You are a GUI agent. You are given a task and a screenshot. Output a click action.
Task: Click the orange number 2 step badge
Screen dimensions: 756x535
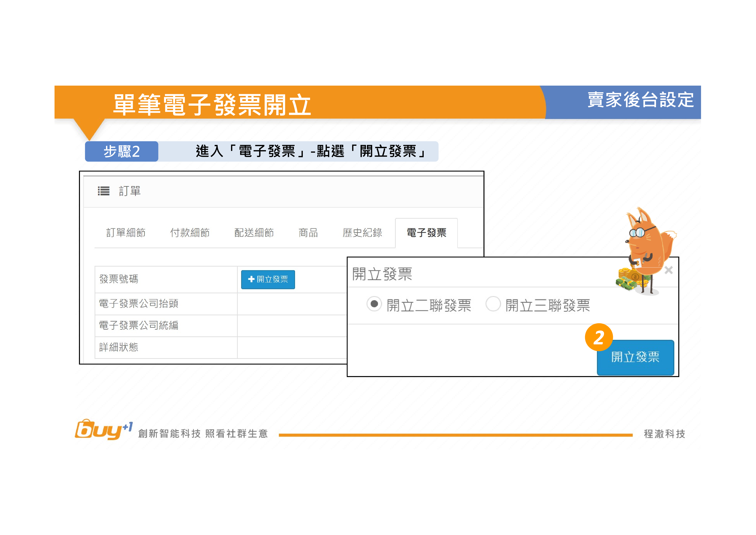coord(599,337)
